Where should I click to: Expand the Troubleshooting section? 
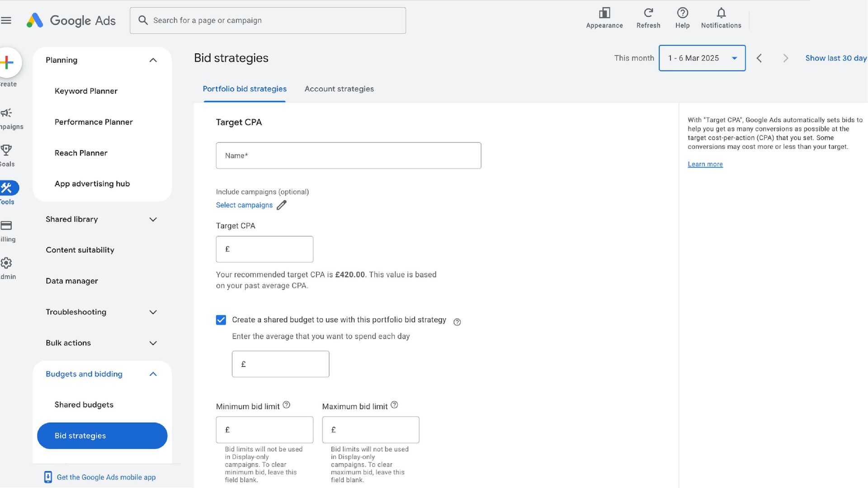(153, 312)
